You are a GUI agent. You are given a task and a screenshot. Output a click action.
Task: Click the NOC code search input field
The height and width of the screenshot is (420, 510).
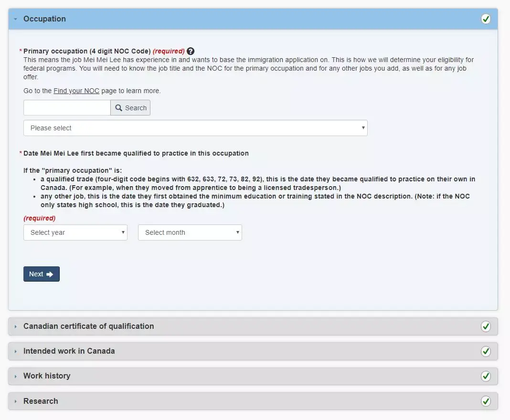pyautogui.click(x=67, y=108)
